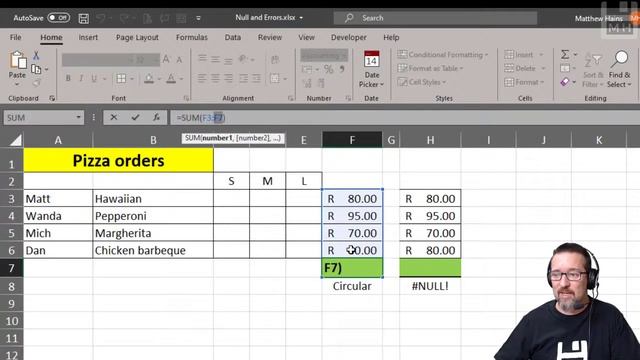Activate the Format Painter brush
This screenshot has width=640, height=360.
click(36, 83)
